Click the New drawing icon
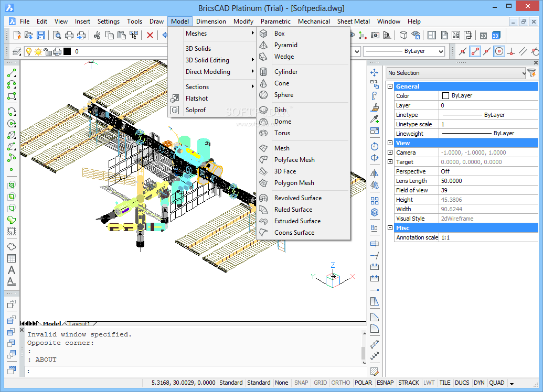Viewport: 543px width, 392px height. pyautogui.click(x=17, y=35)
